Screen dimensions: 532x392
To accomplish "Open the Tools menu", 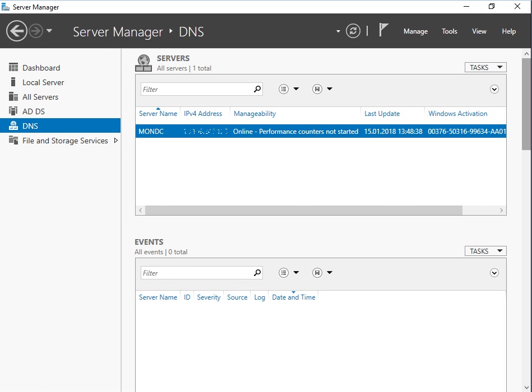I will [449, 31].
